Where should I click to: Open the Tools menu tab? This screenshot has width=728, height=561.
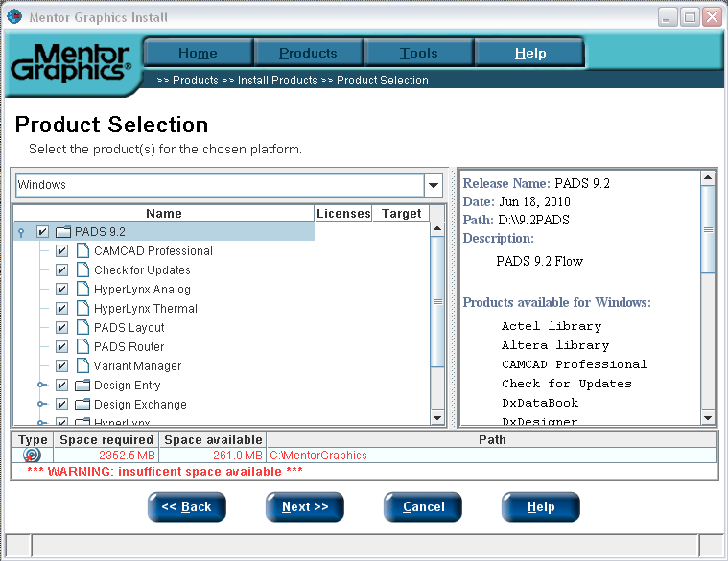(x=419, y=53)
